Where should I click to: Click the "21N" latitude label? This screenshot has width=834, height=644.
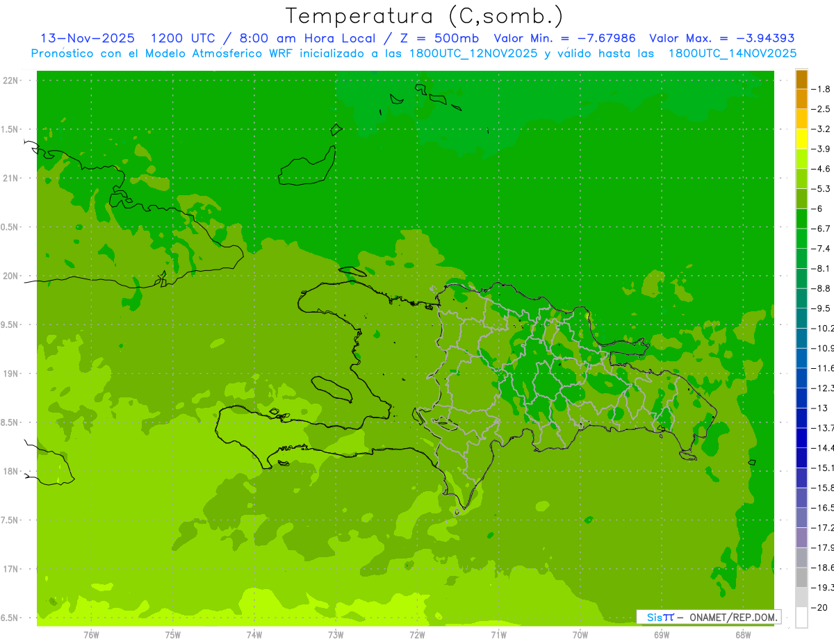pos(10,179)
